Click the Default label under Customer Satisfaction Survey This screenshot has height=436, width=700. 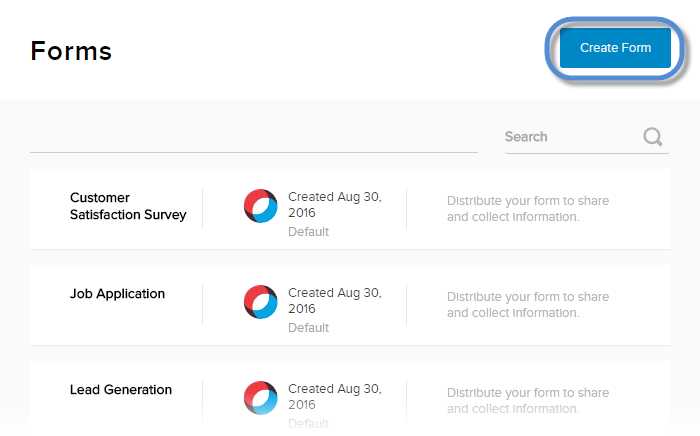coord(308,232)
